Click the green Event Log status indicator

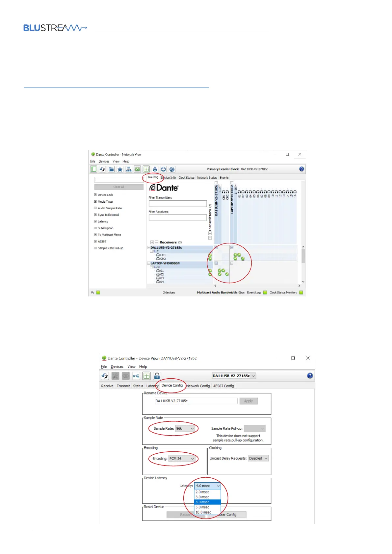[265, 292]
